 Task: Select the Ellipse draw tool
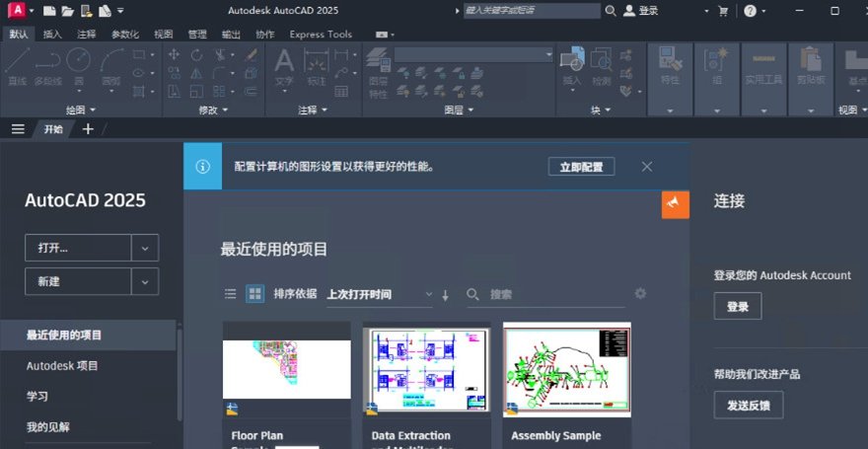tap(138, 72)
